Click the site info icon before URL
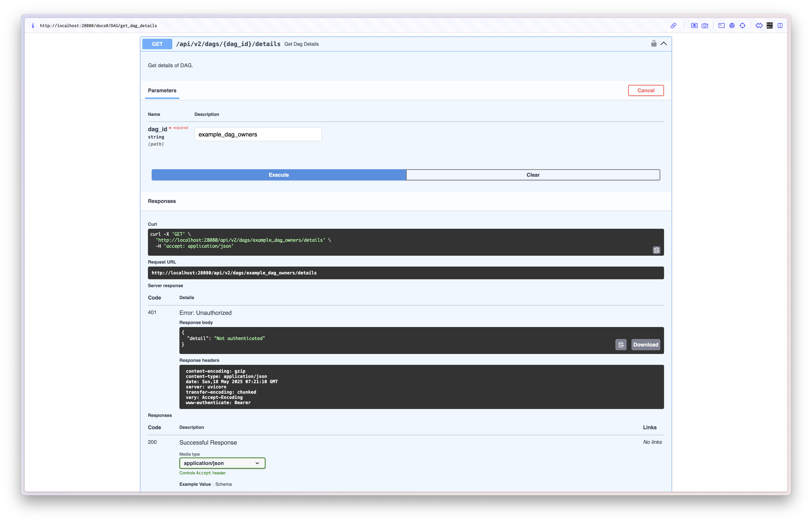 click(x=33, y=25)
